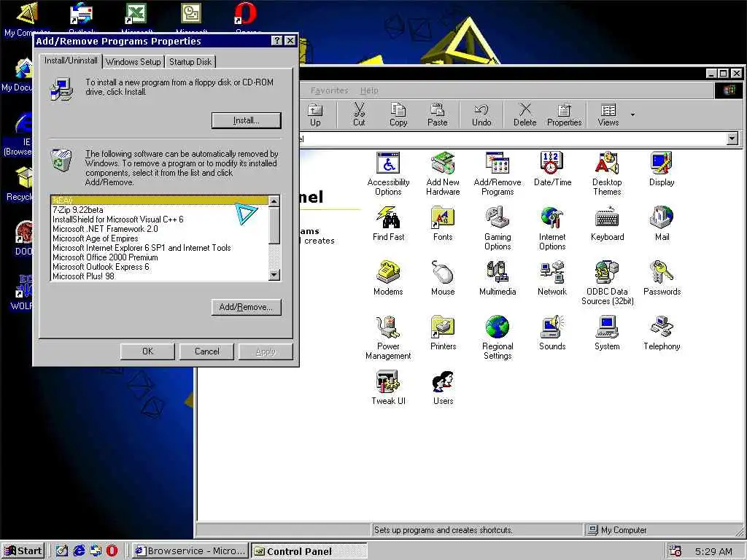Click the Add/Remove... button
The image size is (747, 560).
247,307
